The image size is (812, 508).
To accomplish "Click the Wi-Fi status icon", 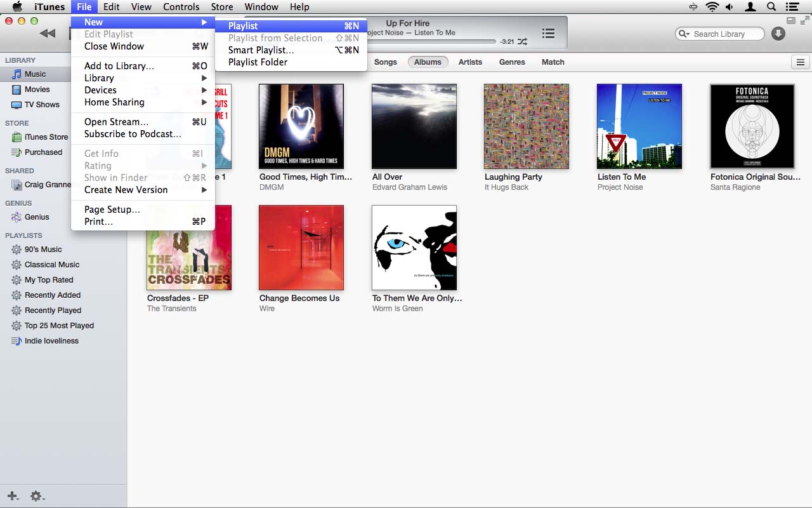I will coord(712,7).
